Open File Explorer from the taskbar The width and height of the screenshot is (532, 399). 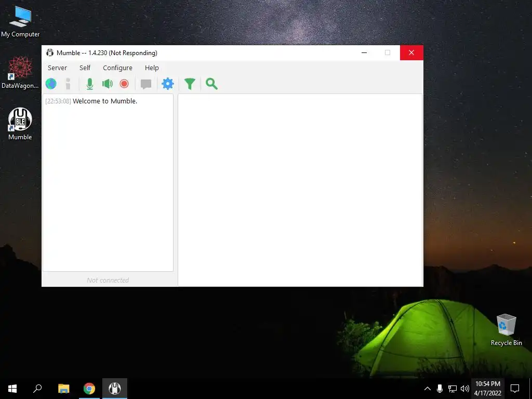pyautogui.click(x=63, y=389)
